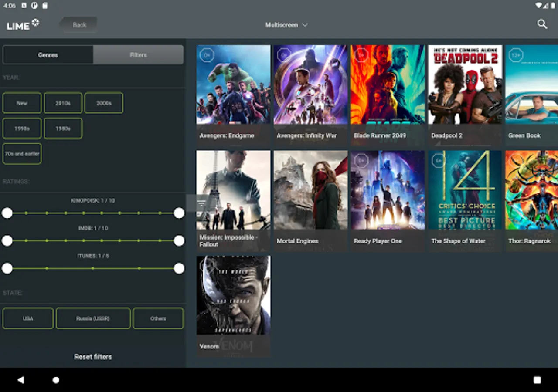Click the iTunes slider minimum handle
The width and height of the screenshot is (558, 392).
click(x=7, y=268)
